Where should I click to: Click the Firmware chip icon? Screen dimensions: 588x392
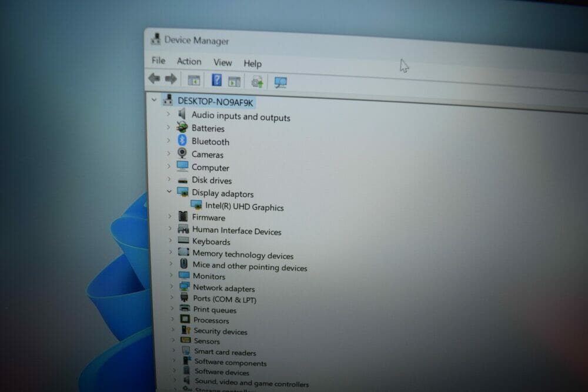point(183,216)
